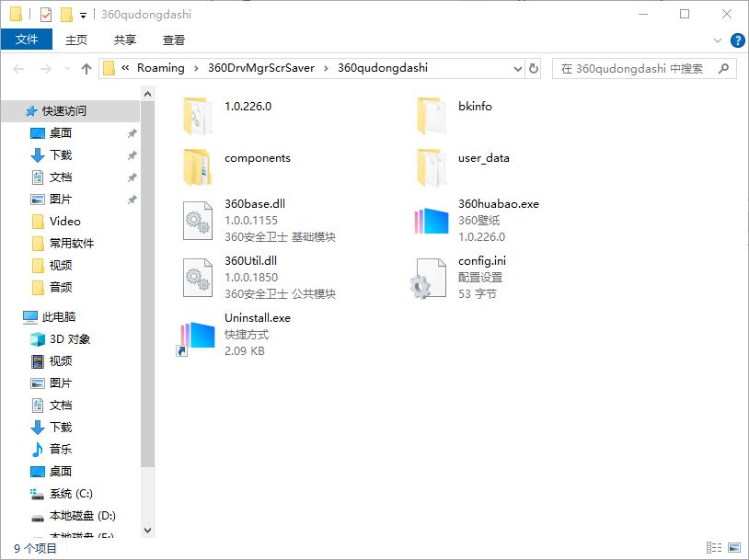The height and width of the screenshot is (560, 749).
Task: Click 360qudongdashi in the address path
Action: point(383,68)
